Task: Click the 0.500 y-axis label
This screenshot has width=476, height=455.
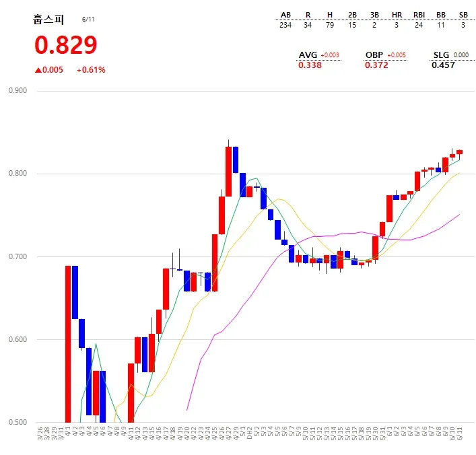Action: point(18,422)
